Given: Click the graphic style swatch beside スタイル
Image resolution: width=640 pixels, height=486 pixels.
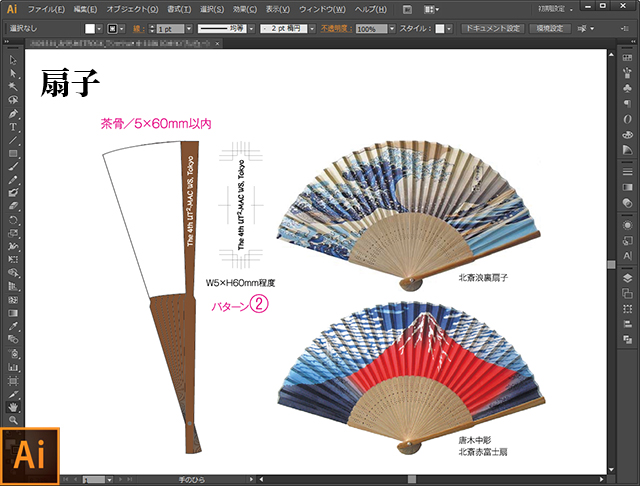Looking at the screenshot, I should coord(440,29).
